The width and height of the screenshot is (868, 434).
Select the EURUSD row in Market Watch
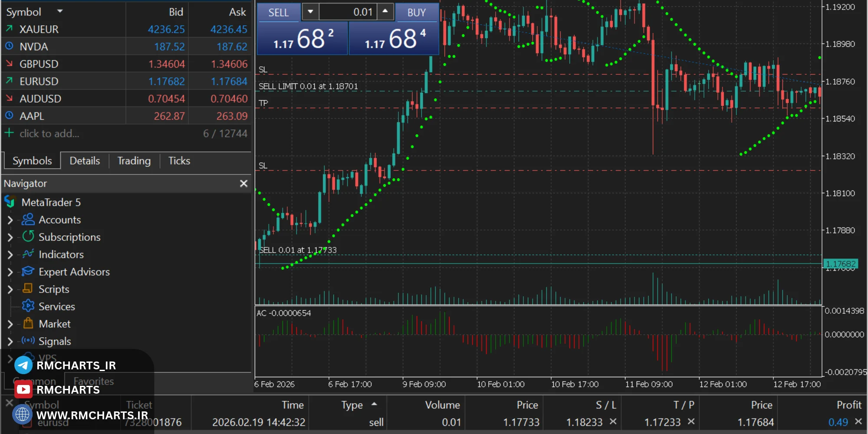tap(126, 81)
